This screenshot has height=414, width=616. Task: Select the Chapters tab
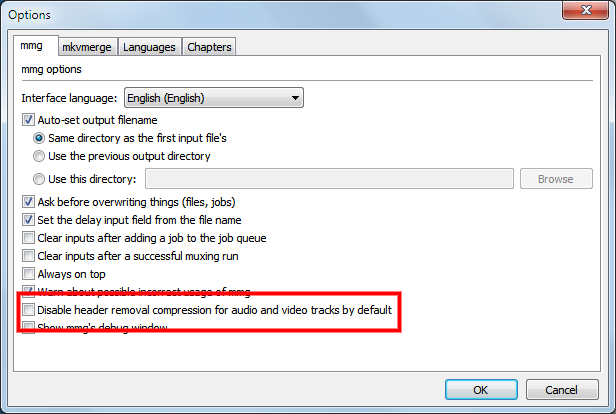coord(209,47)
